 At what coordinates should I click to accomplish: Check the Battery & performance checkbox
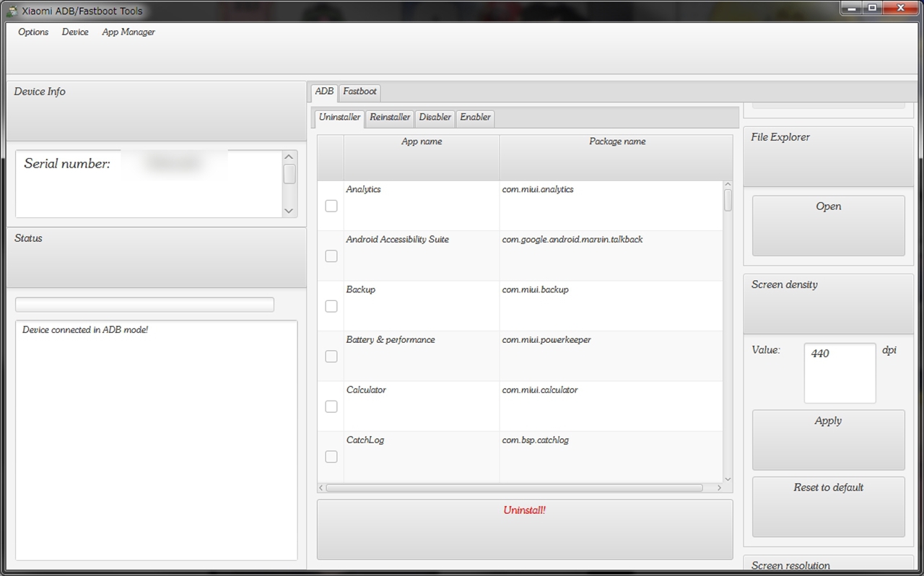click(x=331, y=356)
